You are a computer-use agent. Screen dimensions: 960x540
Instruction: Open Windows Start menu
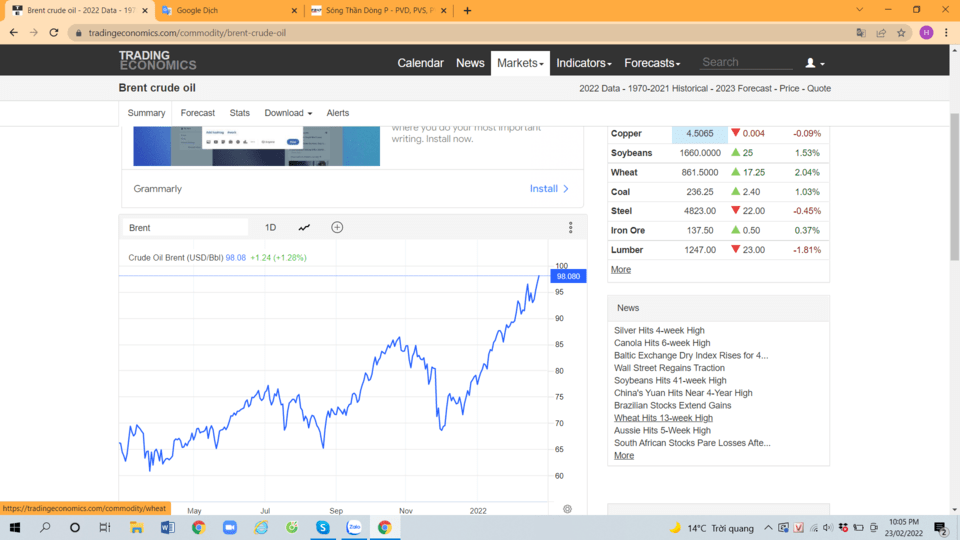point(15,527)
